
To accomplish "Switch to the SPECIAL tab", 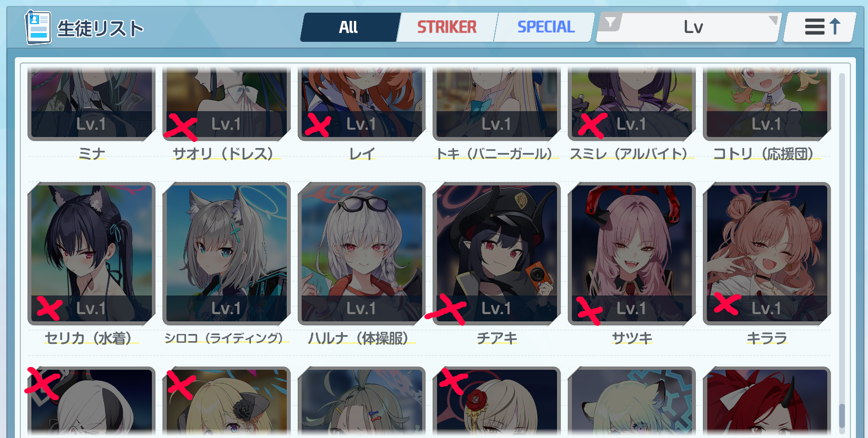I will click(545, 27).
